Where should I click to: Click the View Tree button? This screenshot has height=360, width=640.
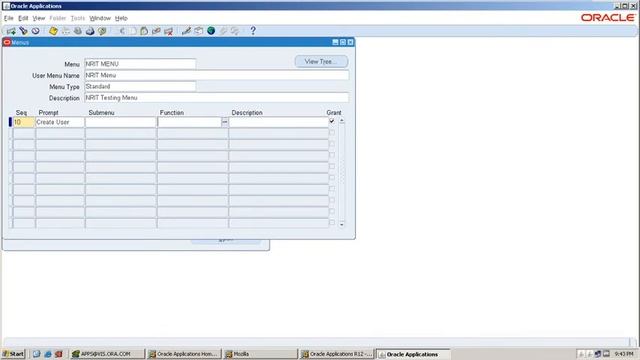(x=321, y=62)
